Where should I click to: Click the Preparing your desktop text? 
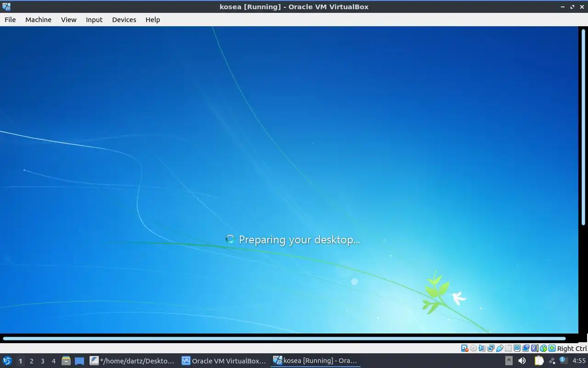300,240
